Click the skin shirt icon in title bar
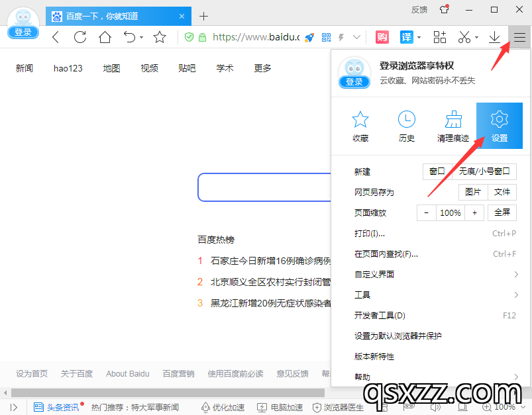 pos(445,9)
